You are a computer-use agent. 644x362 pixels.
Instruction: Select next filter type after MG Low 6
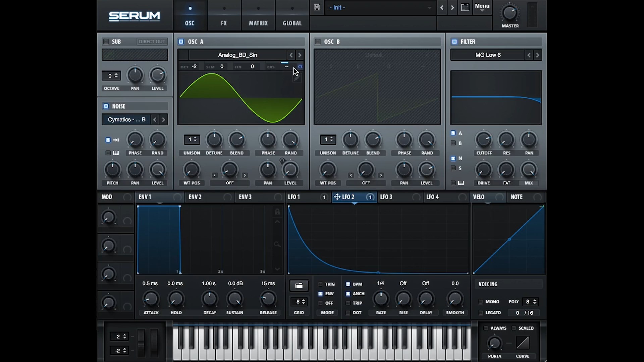tap(537, 55)
